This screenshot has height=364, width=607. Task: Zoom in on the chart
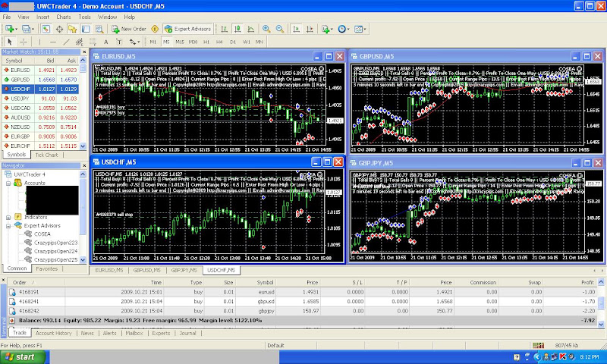click(266, 29)
